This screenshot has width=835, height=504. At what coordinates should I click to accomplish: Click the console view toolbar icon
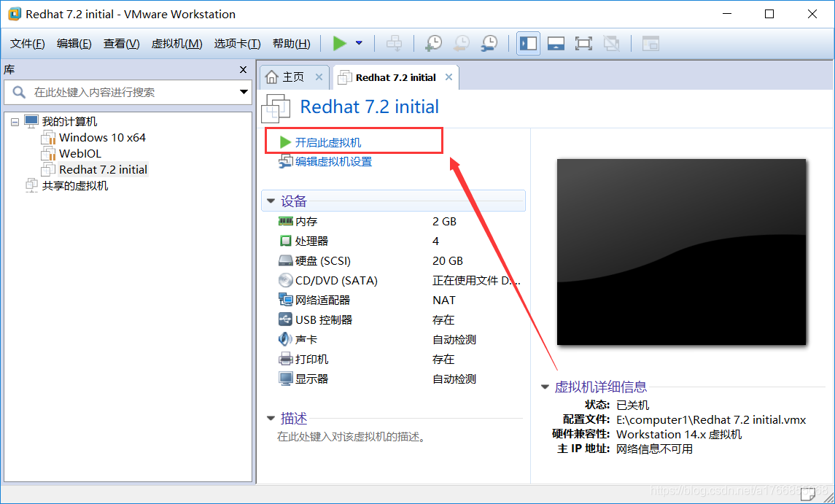click(650, 43)
